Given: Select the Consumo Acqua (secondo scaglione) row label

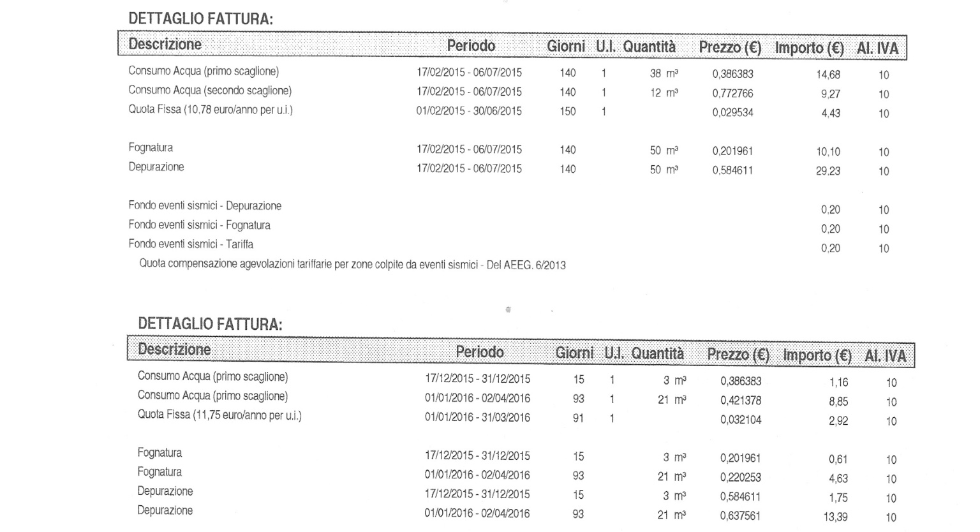Looking at the screenshot, I should point(210,91).
